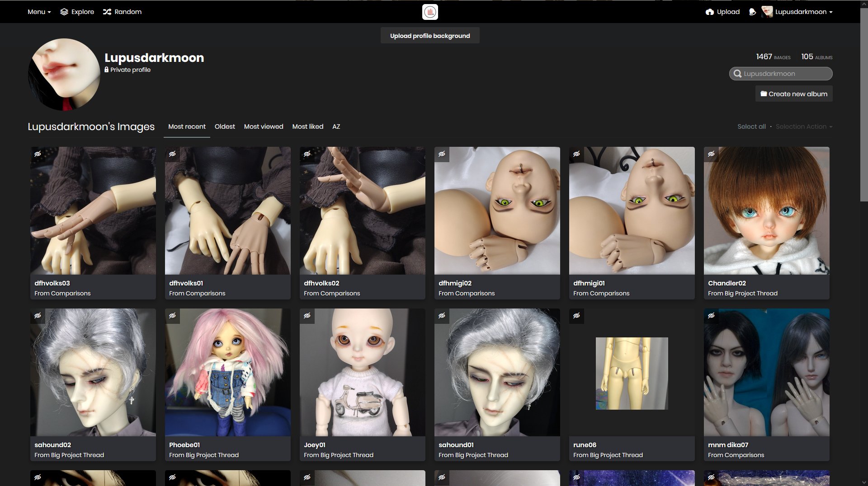Toggle visibility icon on Joey01
This screenshot has width=868, height=486.
click(x=307, y=316)
